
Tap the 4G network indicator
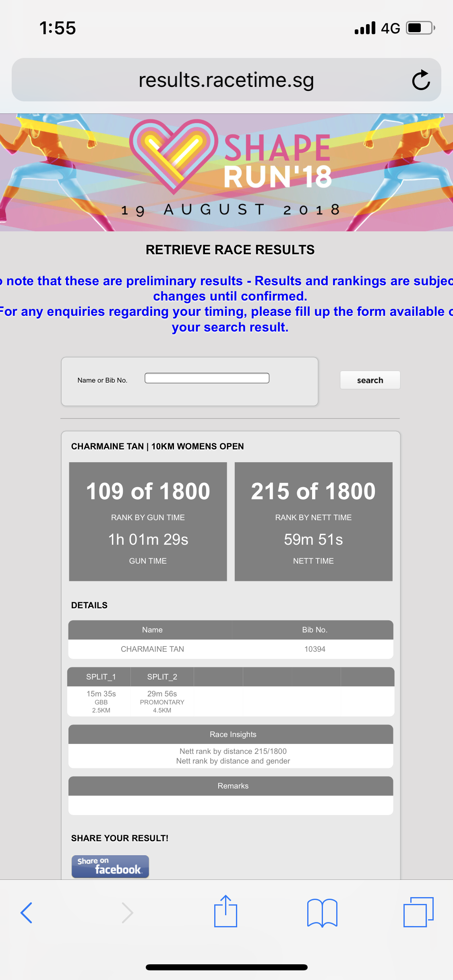[x=391, y=28]
